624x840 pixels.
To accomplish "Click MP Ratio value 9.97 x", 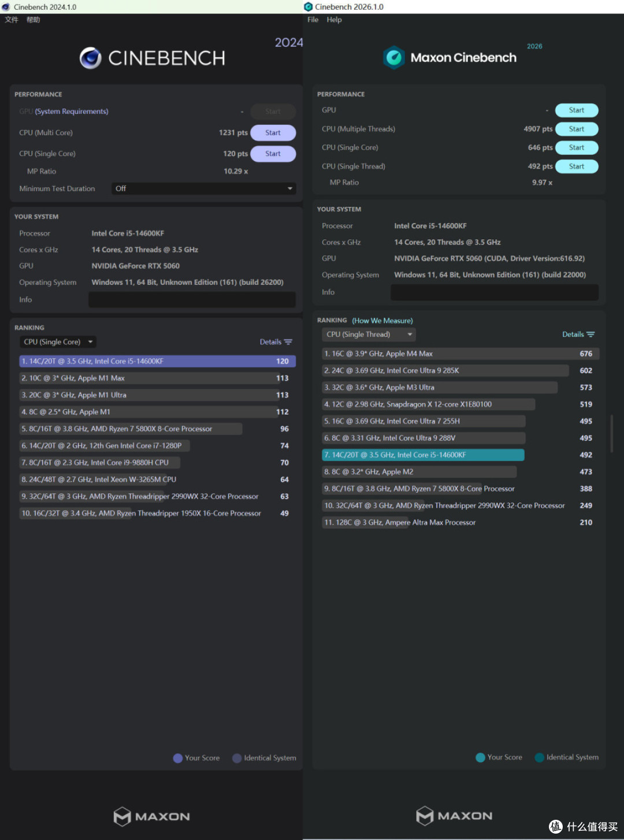I will (x=542, y=183).
